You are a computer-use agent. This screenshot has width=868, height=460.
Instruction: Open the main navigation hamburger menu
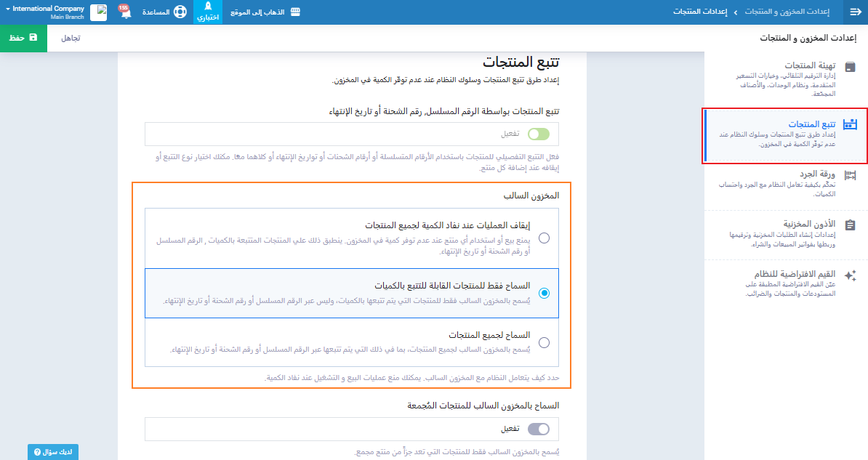[855, 12]
